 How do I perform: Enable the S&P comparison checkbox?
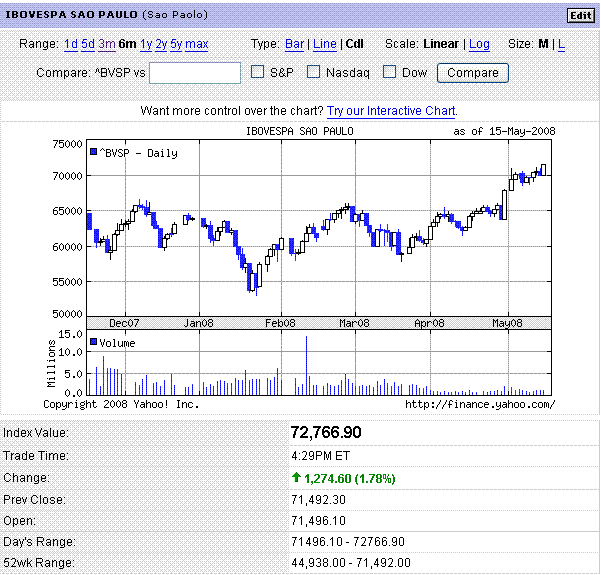257,72
